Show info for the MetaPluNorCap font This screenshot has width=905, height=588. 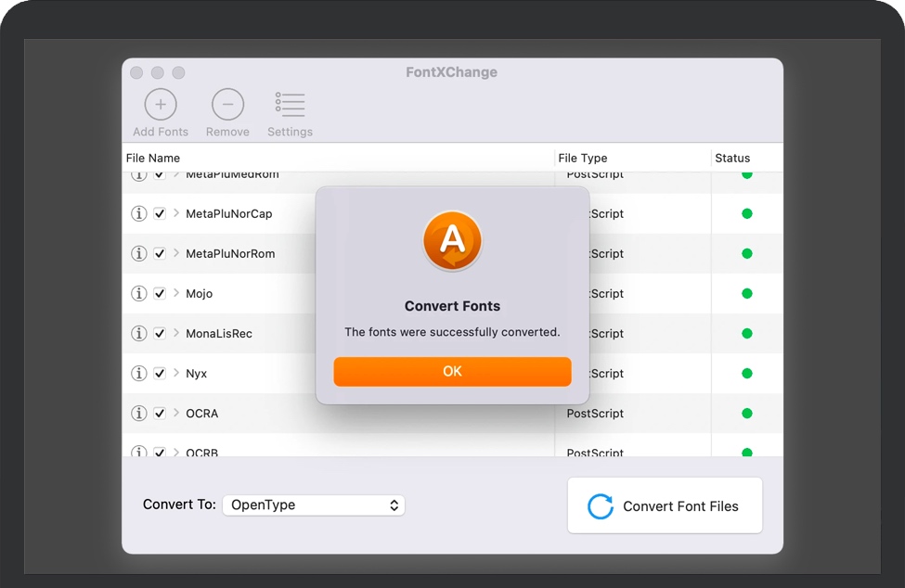pos(139,213)
